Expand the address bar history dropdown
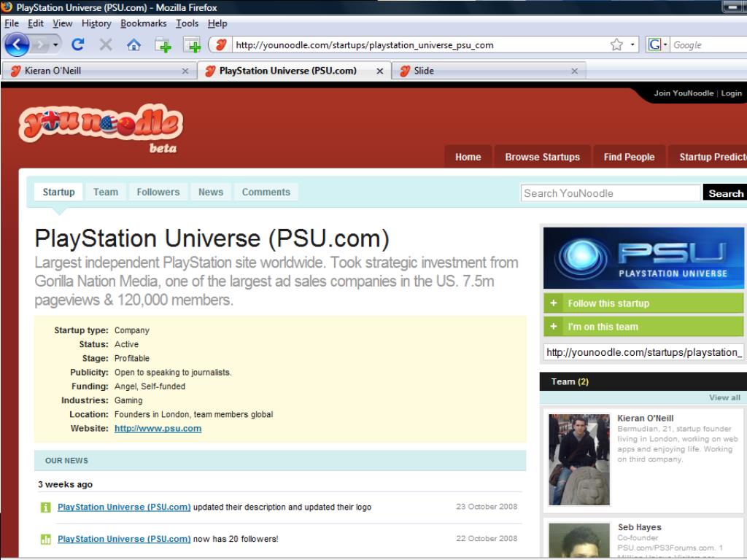 632,44
